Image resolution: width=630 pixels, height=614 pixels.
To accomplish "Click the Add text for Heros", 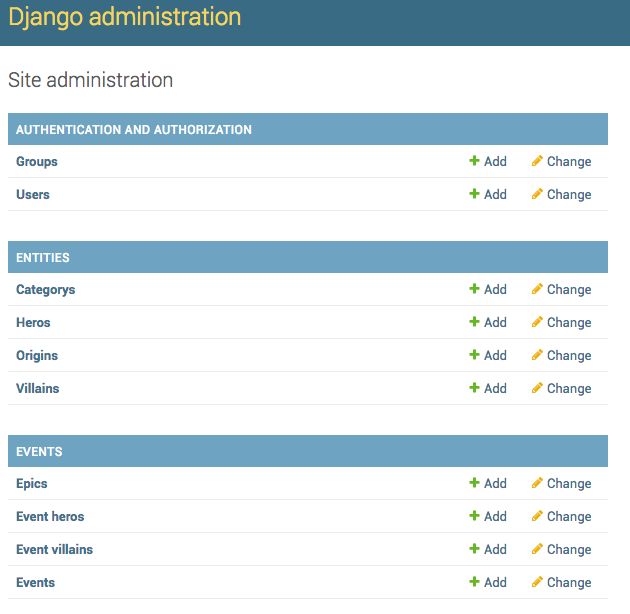I will [x=495, y=322].
